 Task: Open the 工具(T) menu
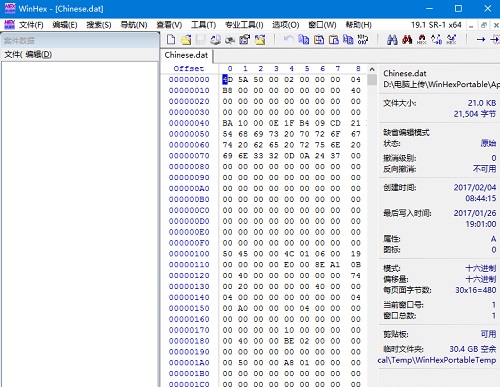(203, 25)
